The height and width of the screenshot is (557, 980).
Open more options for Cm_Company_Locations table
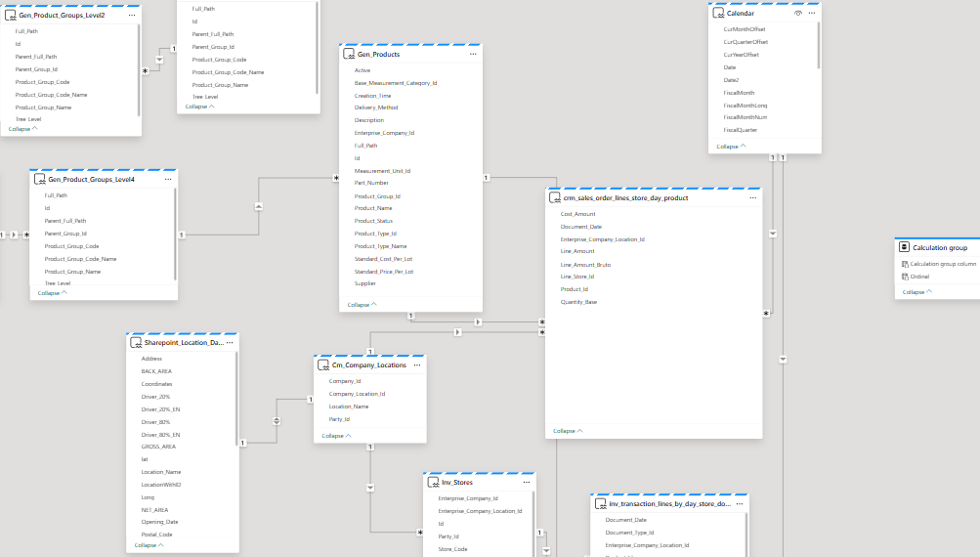click(x=417, y=365)
